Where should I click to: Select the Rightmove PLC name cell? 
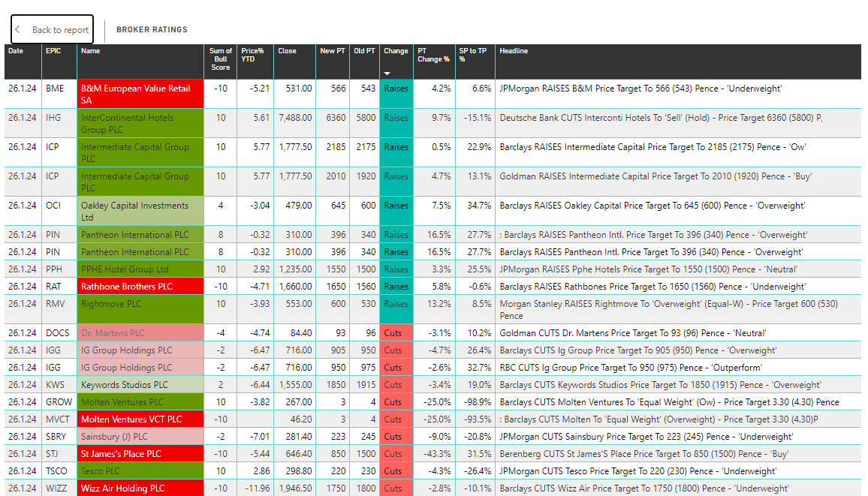point(140,310)
